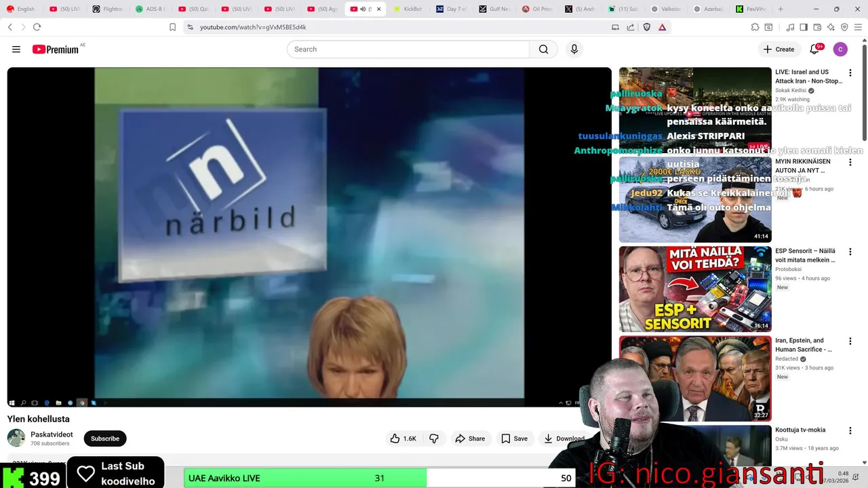Open the purple account avatar menu
The height and width of the screenshot is (488, 868).
[x=840, y=49]
